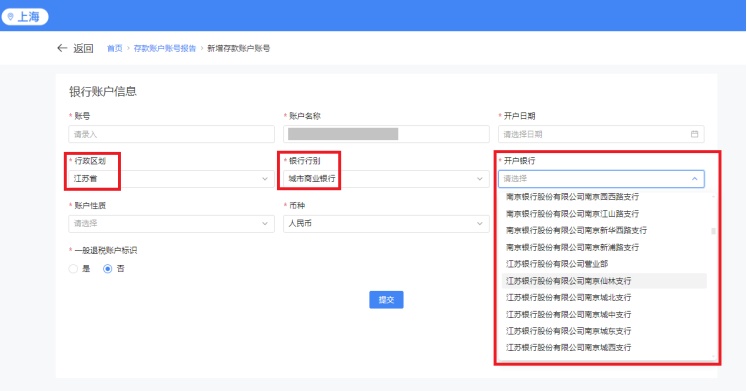Choose 江苏银行股份有限公司南京仙林支行 option
Viewport: 747px width, 391px height.
point(604,281)
